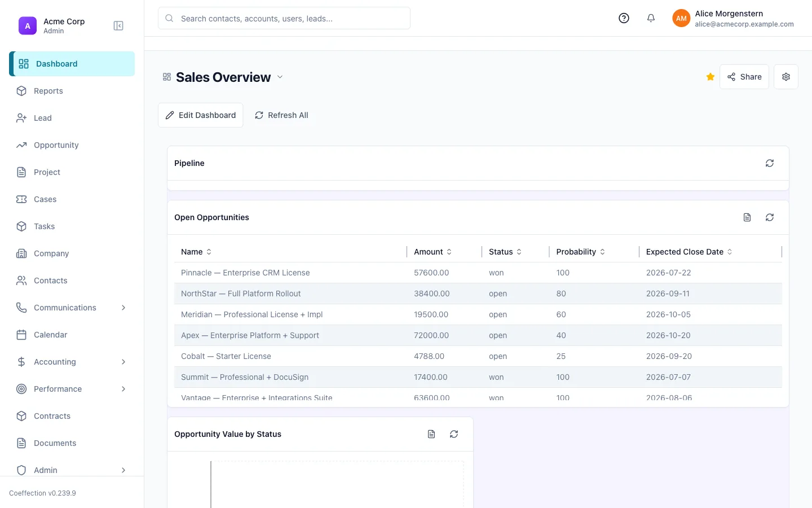Open Cases in sidebar

tap(72, 199)
